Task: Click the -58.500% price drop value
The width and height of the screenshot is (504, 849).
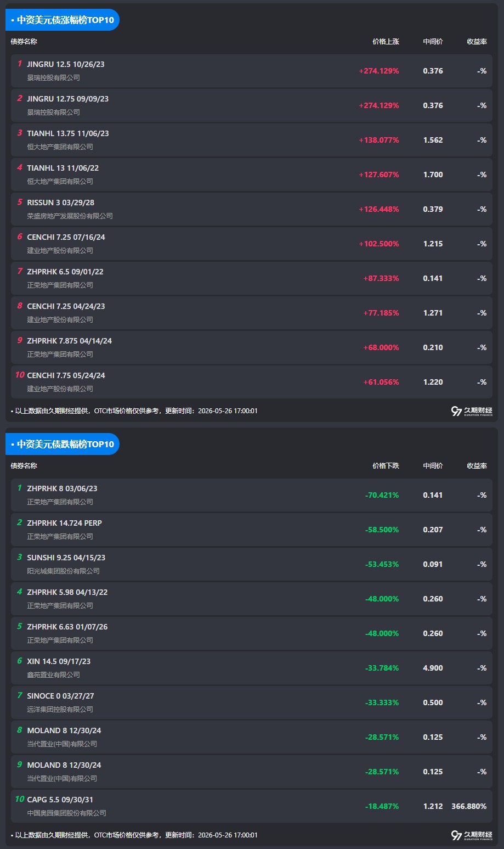Action: coord(382,530)
